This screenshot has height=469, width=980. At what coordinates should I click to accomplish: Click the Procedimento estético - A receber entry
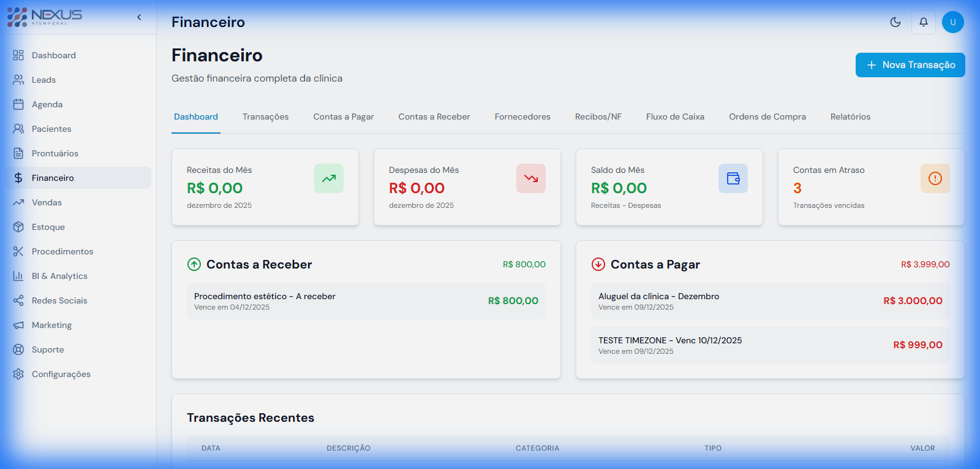pos(366,301)
